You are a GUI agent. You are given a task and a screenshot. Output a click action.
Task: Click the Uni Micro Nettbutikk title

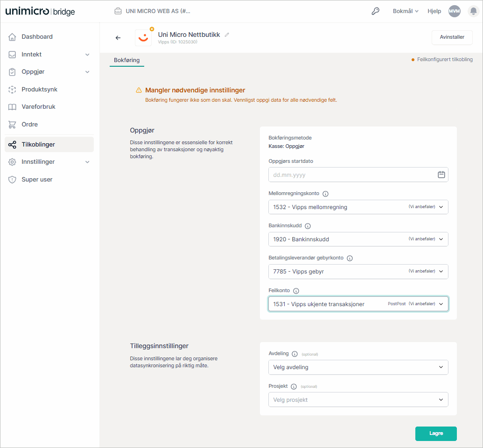pyautogui.click(x=189, y=35)
